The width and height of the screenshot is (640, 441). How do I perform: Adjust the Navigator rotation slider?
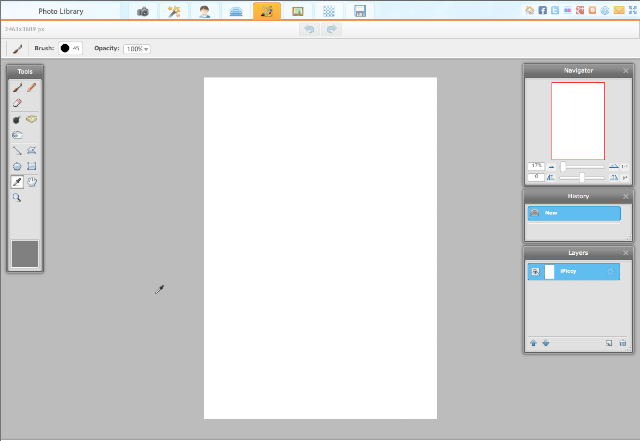coord(582,178)
